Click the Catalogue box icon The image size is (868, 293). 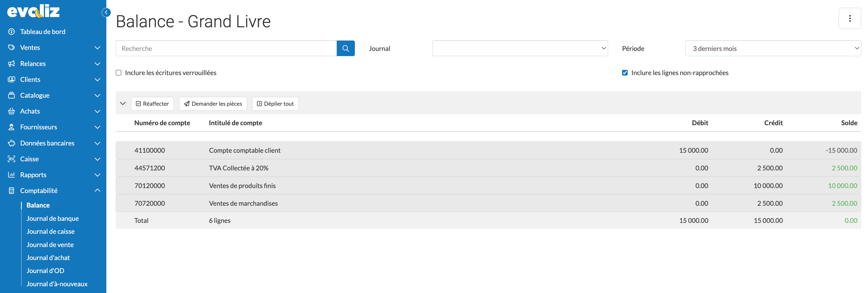11,95
